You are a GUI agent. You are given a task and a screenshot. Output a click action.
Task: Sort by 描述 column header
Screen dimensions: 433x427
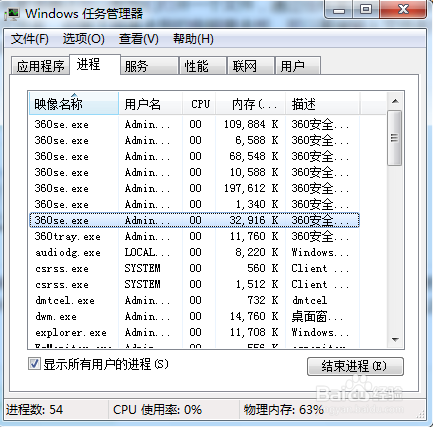coord(322,104)
